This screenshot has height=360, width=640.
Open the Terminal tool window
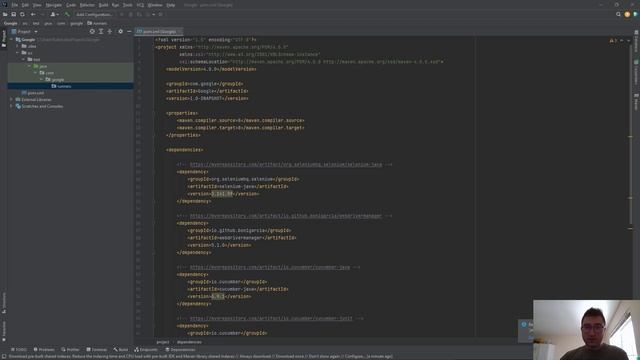point(97,350)
